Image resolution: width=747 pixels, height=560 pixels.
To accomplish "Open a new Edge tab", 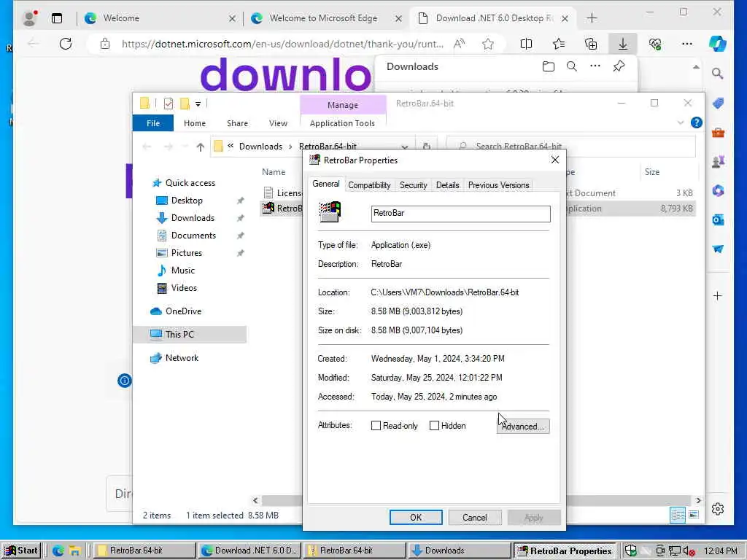I will [x=592, y=18].
